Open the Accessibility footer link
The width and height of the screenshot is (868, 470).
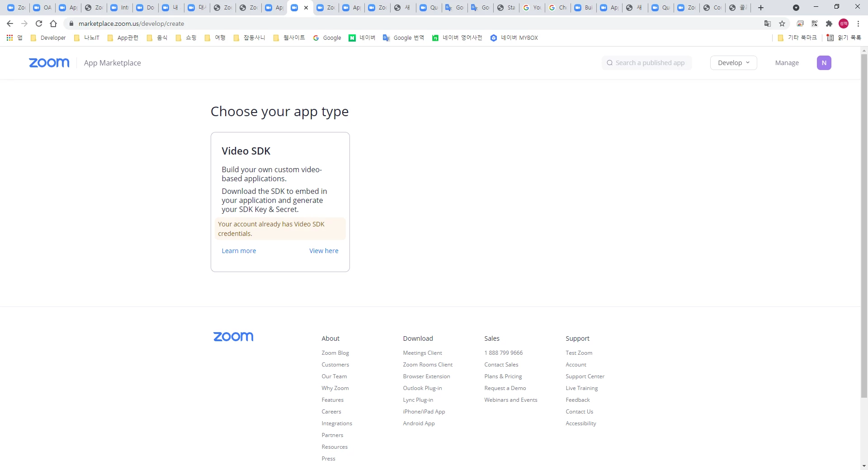point(580,423)
